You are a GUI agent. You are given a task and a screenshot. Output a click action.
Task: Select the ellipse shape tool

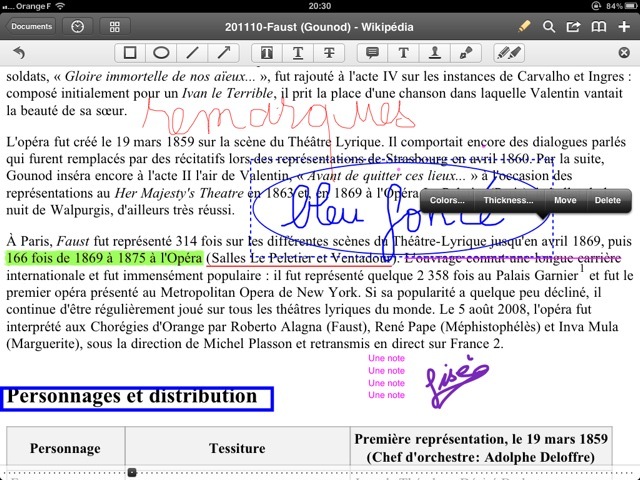pos(161,52)
